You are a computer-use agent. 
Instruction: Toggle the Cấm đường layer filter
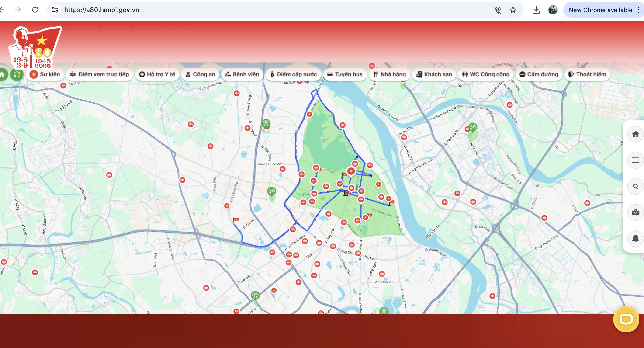point(539,74)
